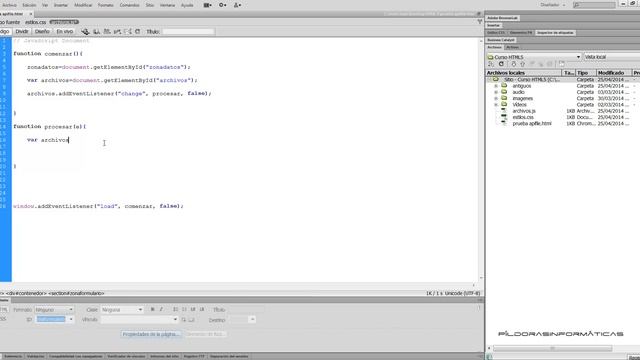Viewport: 640px width, 360px height.
Task: Switch to Diseño design view
Action: click(x=42, y=31)
